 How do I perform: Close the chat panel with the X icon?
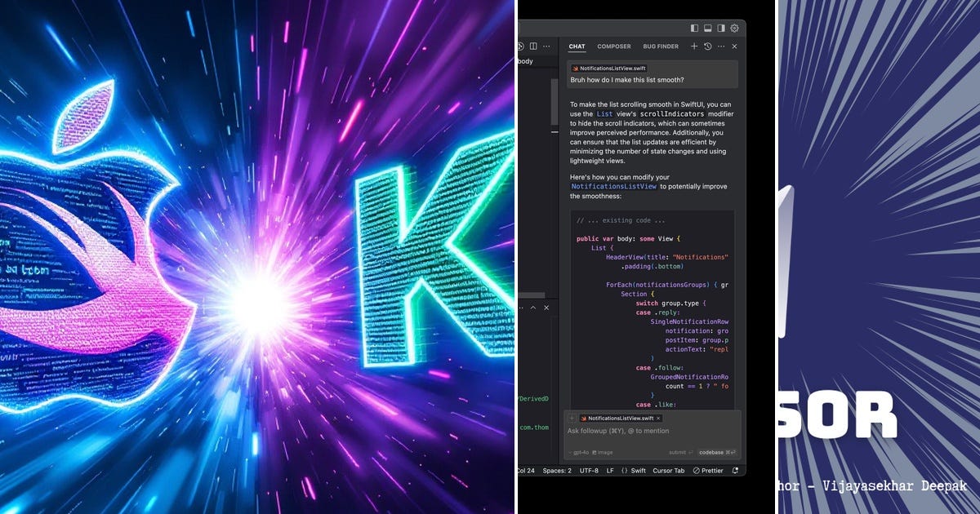[x=735, y=46]
